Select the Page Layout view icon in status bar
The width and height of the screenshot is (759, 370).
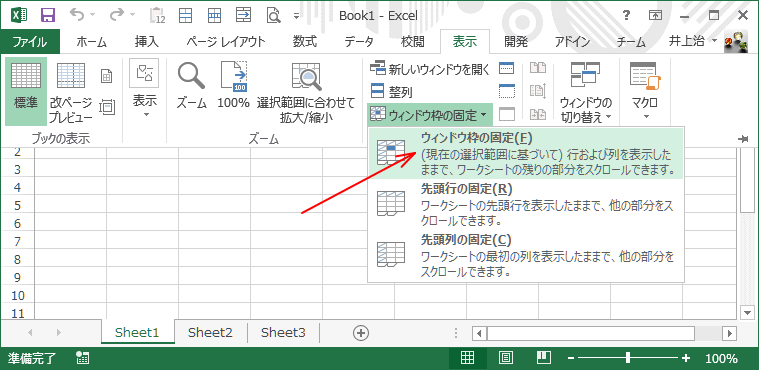tap(506, 358)
